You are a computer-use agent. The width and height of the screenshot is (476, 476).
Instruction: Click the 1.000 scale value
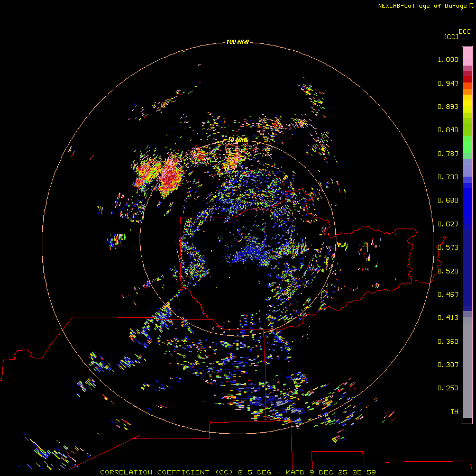[x=448, y=59]
